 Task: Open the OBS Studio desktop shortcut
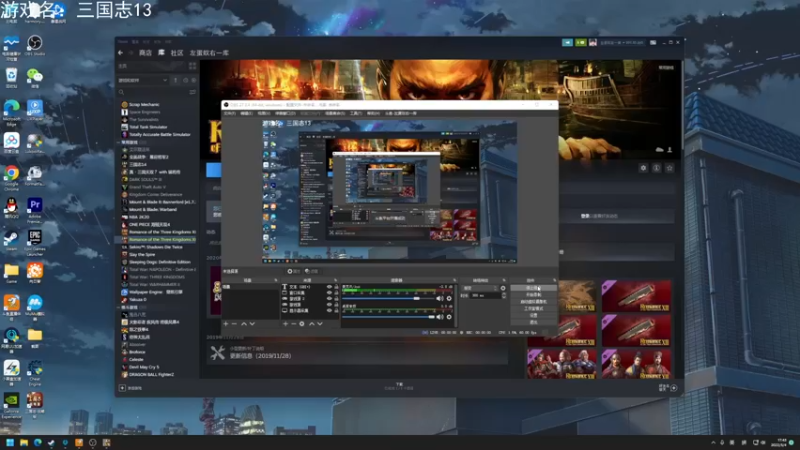tap(35, 45)
